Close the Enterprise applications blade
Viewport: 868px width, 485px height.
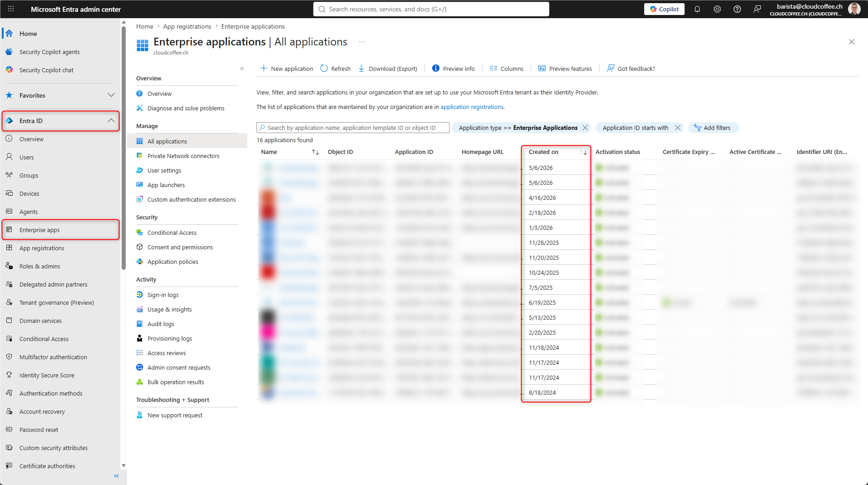(x=852, y=42)
